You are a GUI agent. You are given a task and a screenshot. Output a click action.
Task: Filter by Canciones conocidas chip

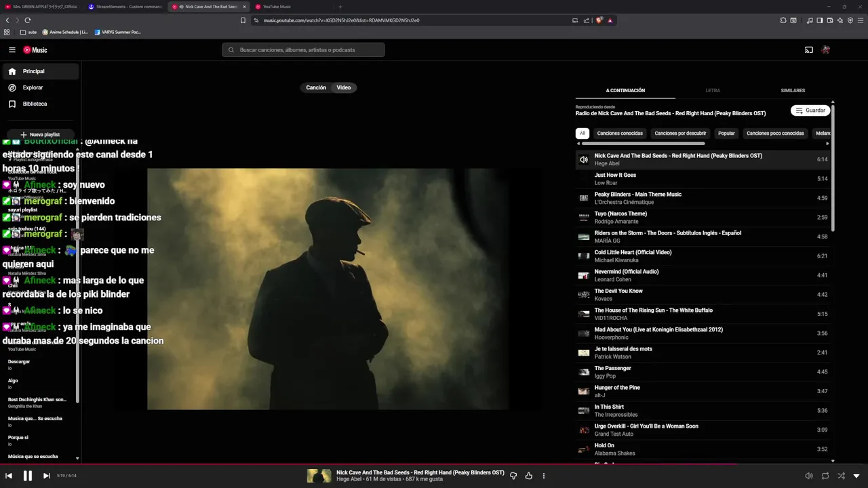point(620,134)
